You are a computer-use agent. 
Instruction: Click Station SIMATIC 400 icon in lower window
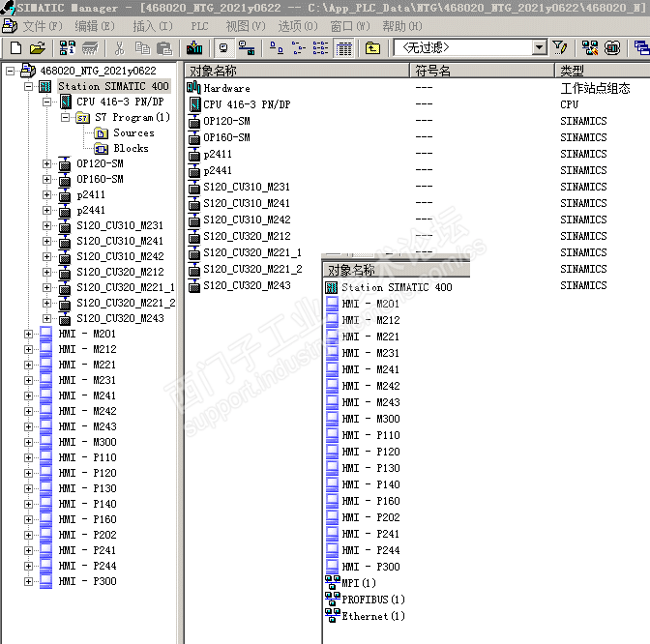331,287
